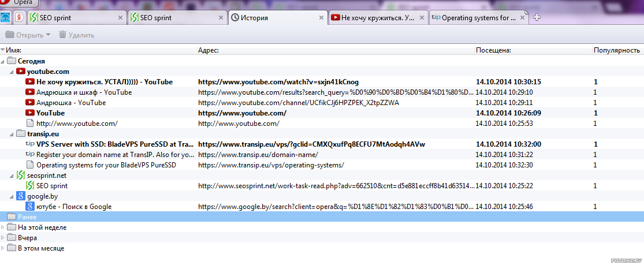Click the tip icon beside 'VPS Server with SSD'

[x=29, y=144]
